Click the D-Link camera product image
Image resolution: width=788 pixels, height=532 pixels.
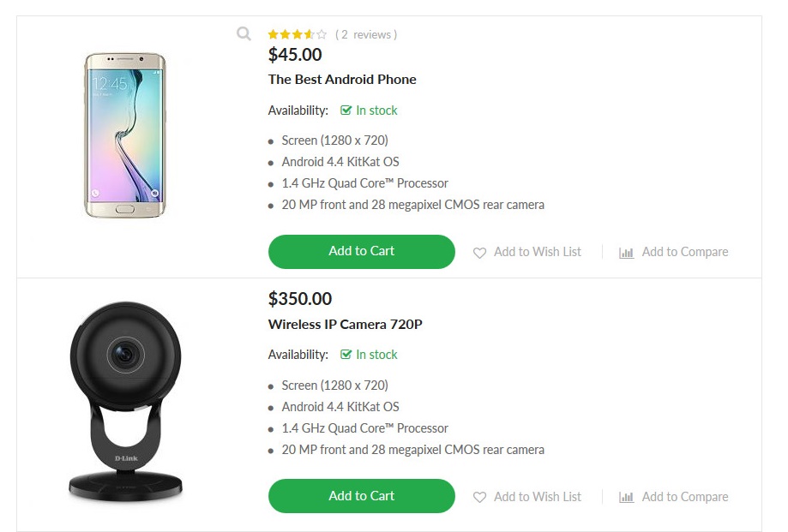click(x=125, y=401)
